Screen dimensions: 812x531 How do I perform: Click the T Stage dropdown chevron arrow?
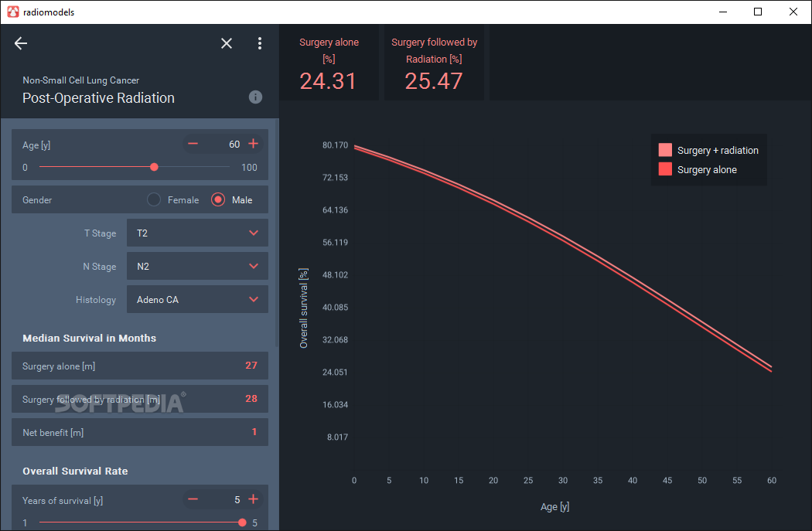pos(253,233)
